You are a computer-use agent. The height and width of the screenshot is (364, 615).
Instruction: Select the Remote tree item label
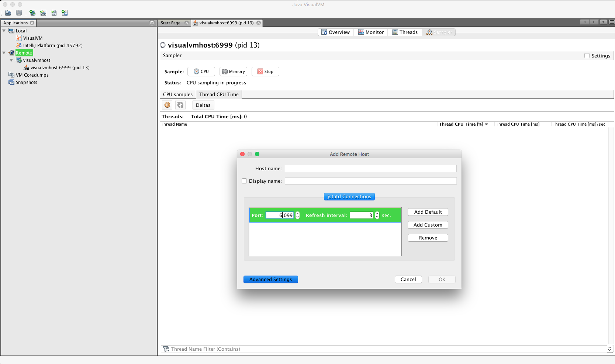click(x=24, y=53)
